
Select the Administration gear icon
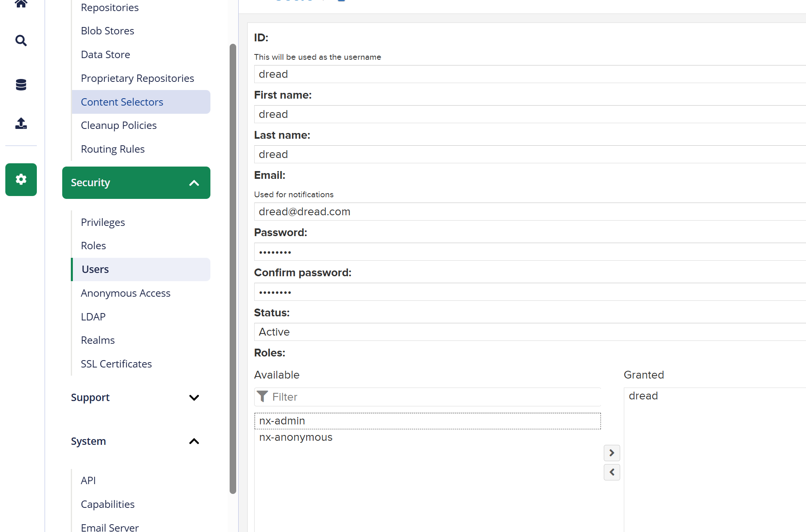21,180
